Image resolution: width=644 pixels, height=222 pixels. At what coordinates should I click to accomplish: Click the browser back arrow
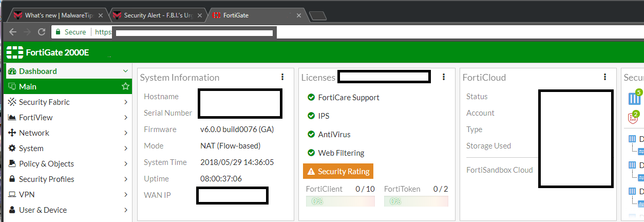pyautogui.click(x=13, y=32)
